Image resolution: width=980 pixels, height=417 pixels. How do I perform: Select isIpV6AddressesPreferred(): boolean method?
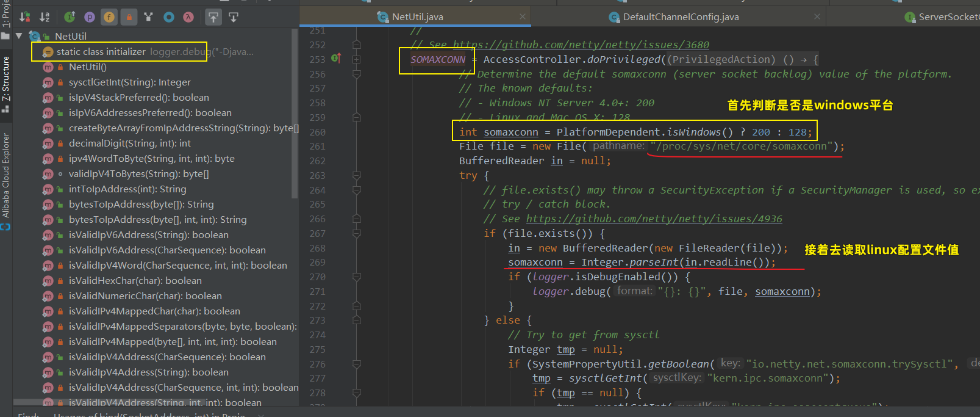150,113
